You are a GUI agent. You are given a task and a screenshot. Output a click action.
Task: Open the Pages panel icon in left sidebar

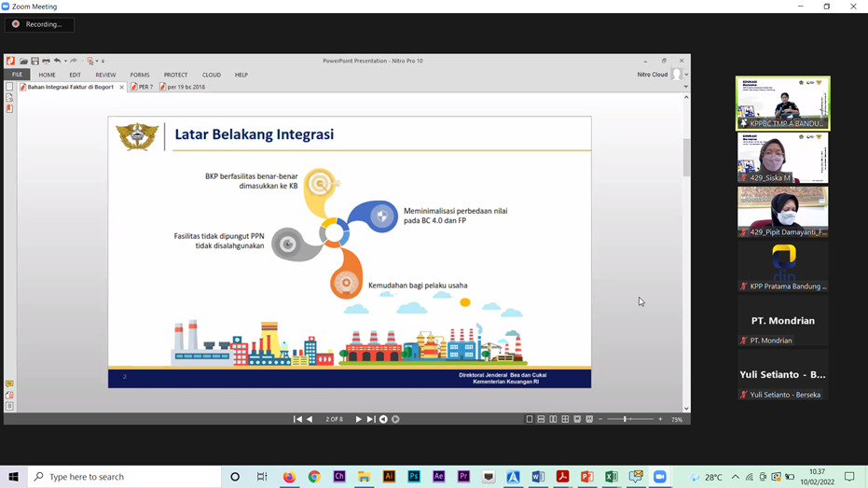click(x=9, y=87)
